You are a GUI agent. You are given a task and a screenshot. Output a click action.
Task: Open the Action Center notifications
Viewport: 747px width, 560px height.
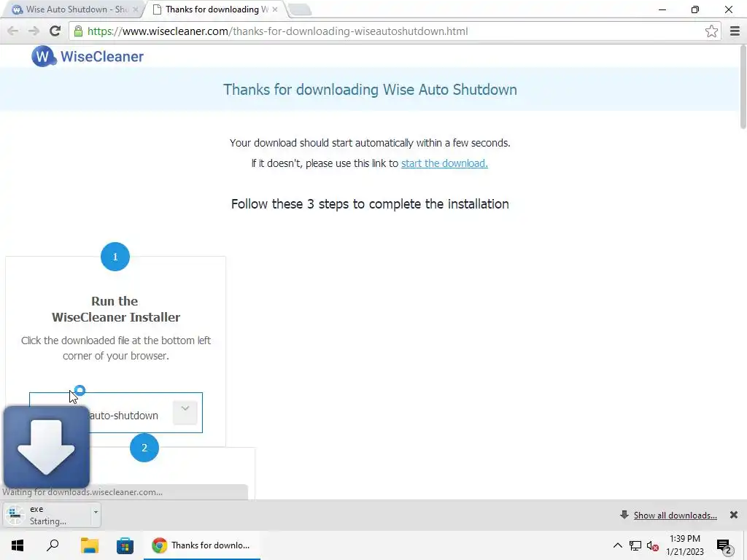(x=724, y=545)
